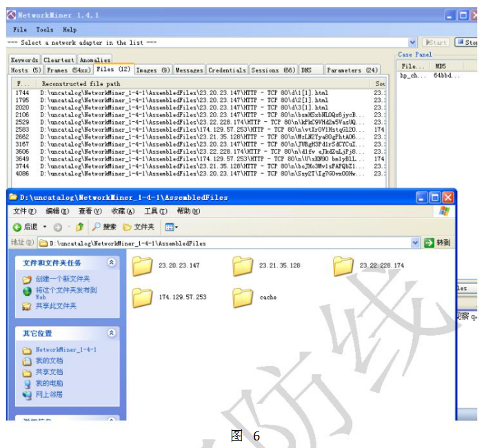This screenshot has height=448, width=484.
Task: Open the Tools menu in NetworkMiner
Action: tap(44, 30)
